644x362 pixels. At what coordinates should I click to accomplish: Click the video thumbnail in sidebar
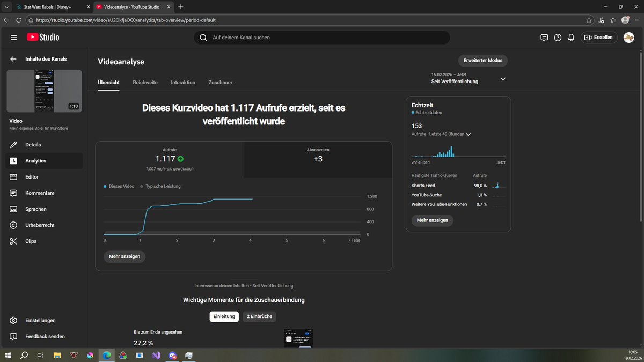(44, 91)
